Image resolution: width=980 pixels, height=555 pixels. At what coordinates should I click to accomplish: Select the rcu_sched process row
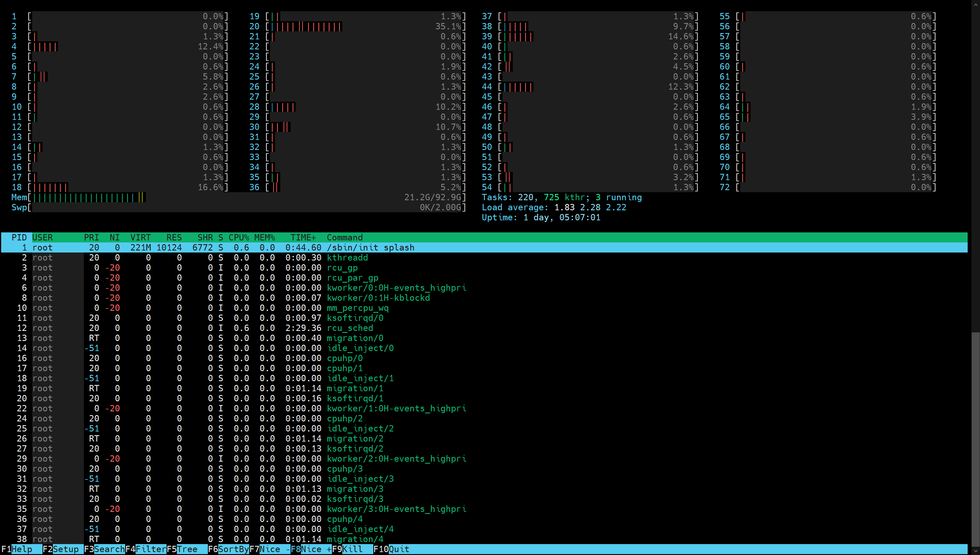pos(350,328)
